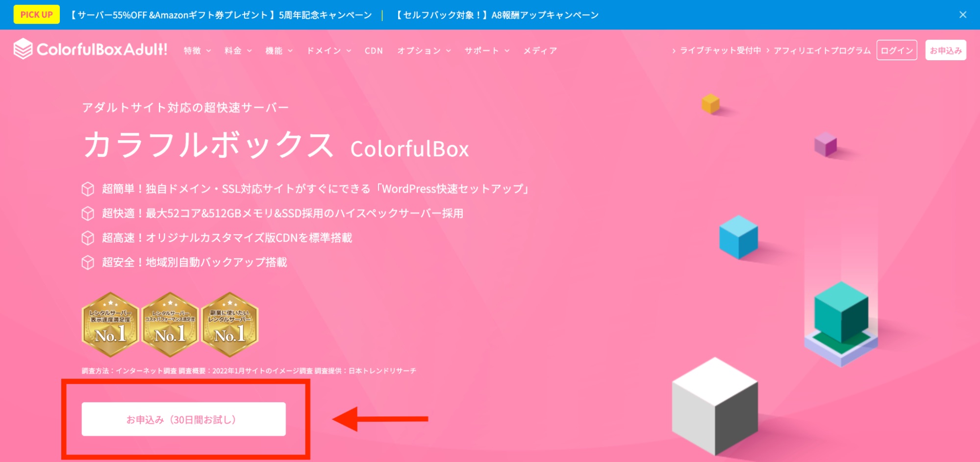Click the 副業に使いたい No.1 badge
The image size is (980, 462).
[230, 324]
